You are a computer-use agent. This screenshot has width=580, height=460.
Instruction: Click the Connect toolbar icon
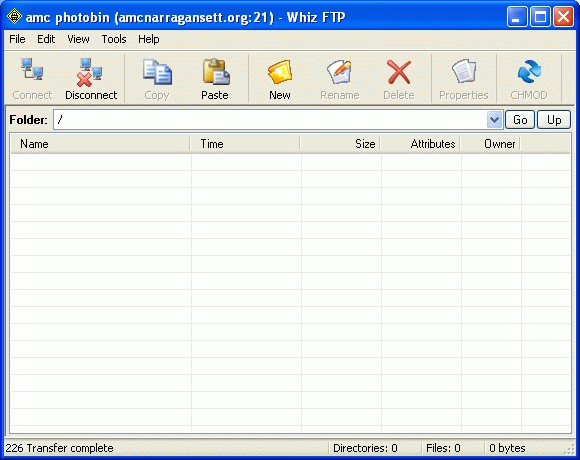coord(32,70)
